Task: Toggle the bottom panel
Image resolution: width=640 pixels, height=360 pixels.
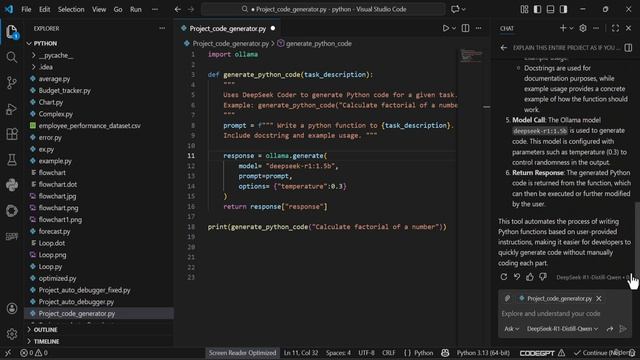Action: click(551, 9)
